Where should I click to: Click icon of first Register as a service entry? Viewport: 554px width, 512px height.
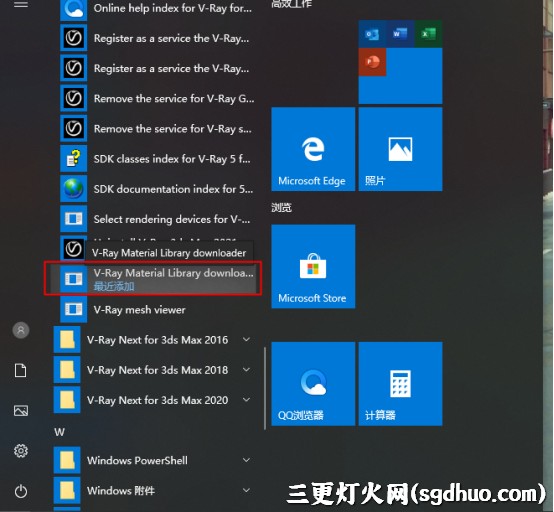click(73, 38)
